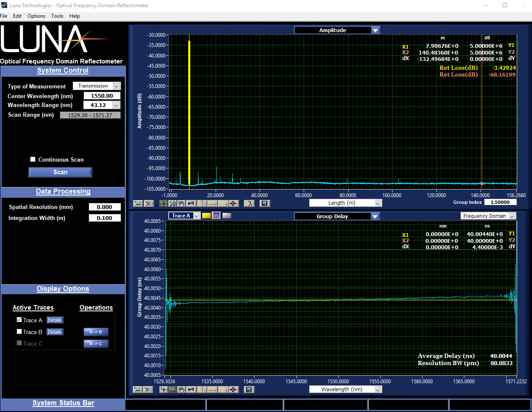532x412 pixels.
Task: Click the Group Index value field
Action: coord(500,202)
